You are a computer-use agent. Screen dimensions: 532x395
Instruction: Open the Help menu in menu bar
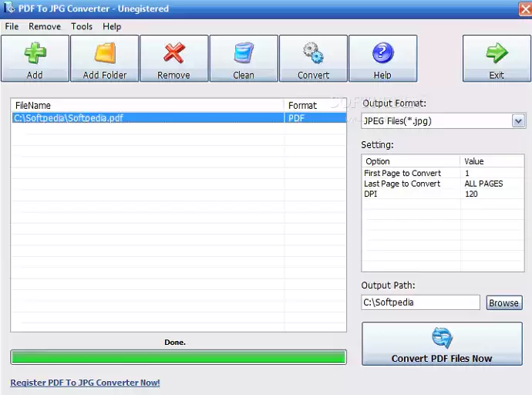(x=112, y=26)
